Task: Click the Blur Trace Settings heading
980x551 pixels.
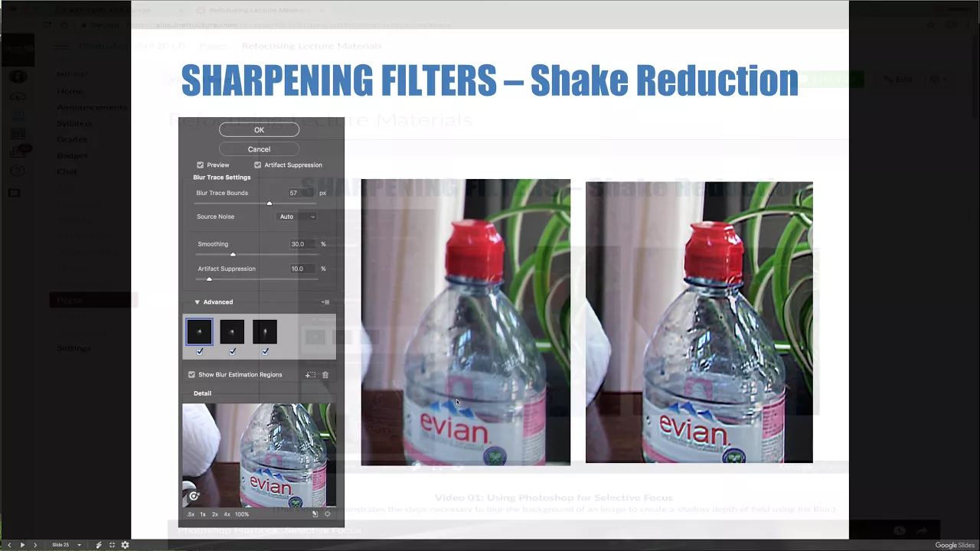Action: click(x=222, y=178)
